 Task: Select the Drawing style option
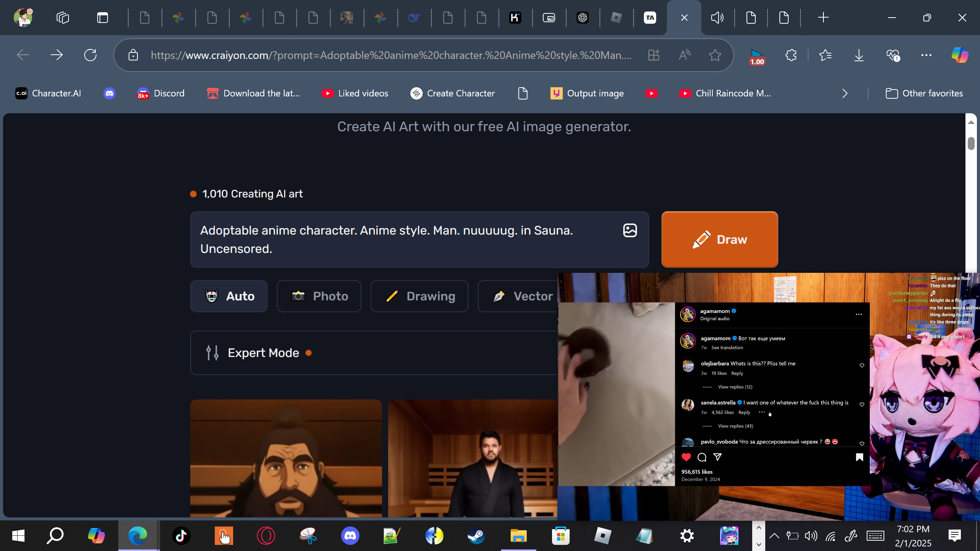419,296
